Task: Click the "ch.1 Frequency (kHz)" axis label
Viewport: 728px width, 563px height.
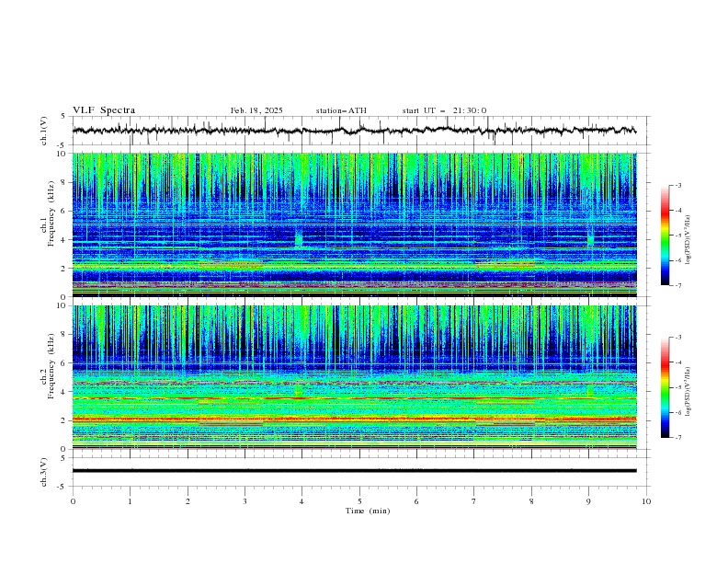Action: click(48, 212)
